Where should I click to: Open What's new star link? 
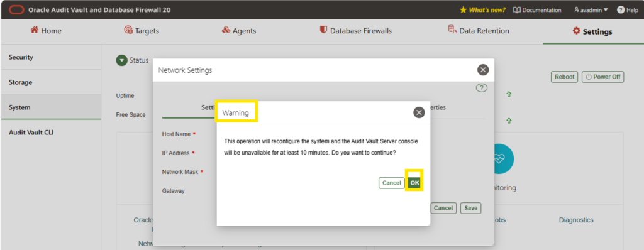pyautogui.click(x=482, y=10)
